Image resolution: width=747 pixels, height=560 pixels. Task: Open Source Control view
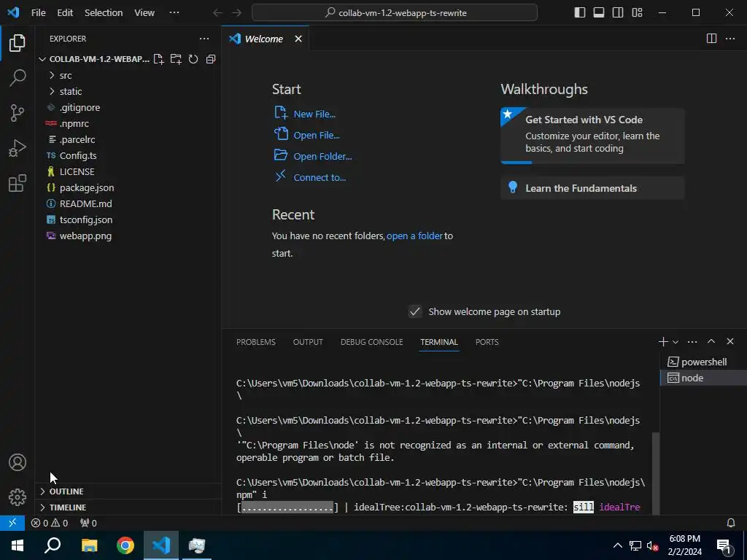[18, 113]
